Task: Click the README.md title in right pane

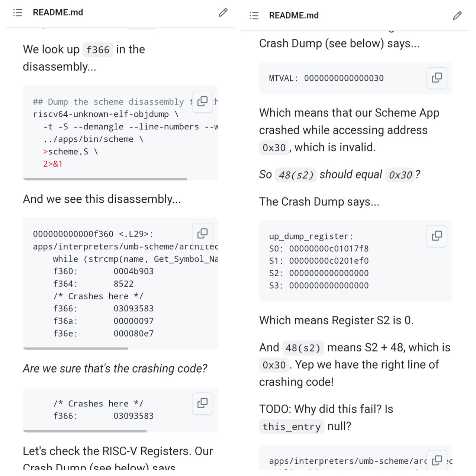Action: 294,16
